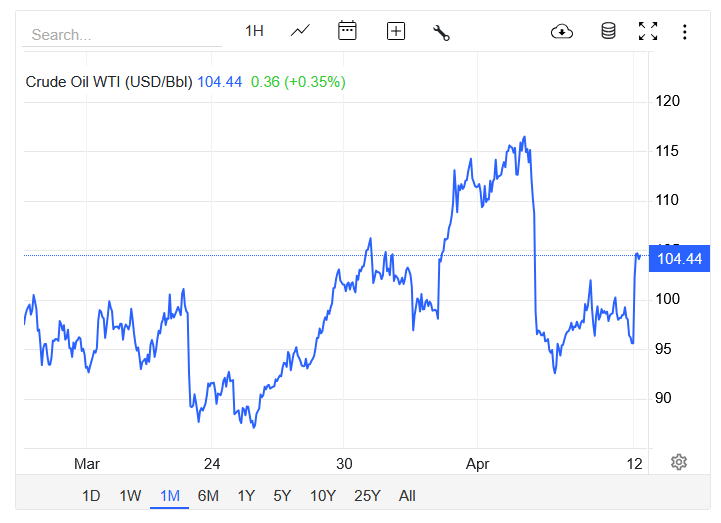This screenshot has height=523, width=721.
Task: Add a comparison with plus icon
Action: tap(395, 31)
